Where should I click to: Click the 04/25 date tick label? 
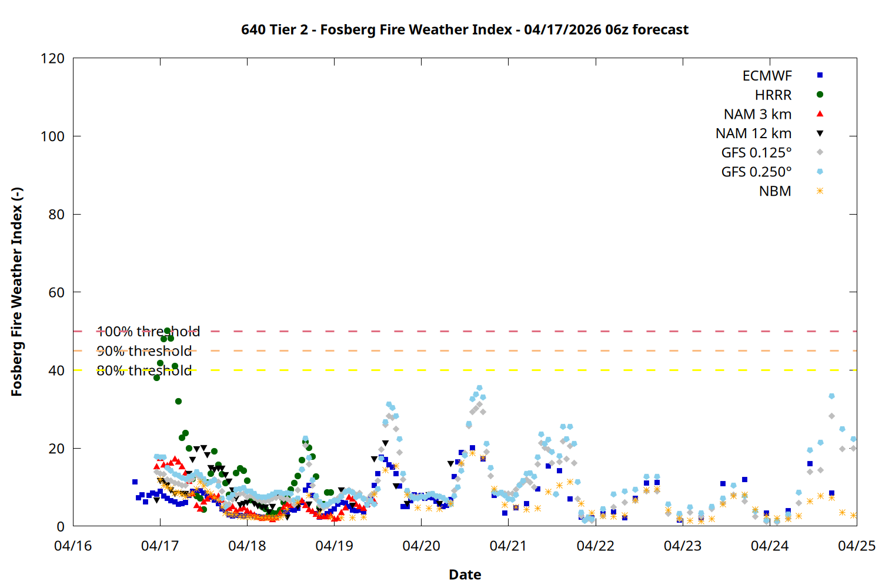tap(856, 546)
